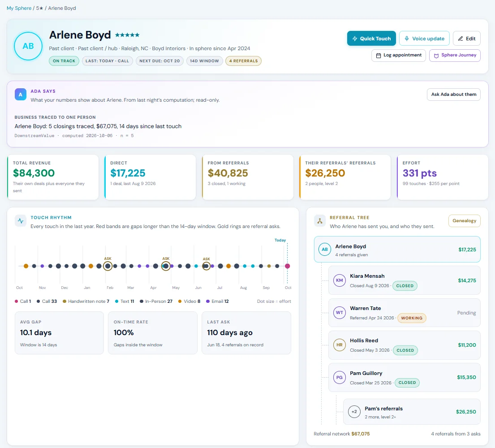Click the CLOSED badge on Kiara Mensah

(x=405, y=286)
